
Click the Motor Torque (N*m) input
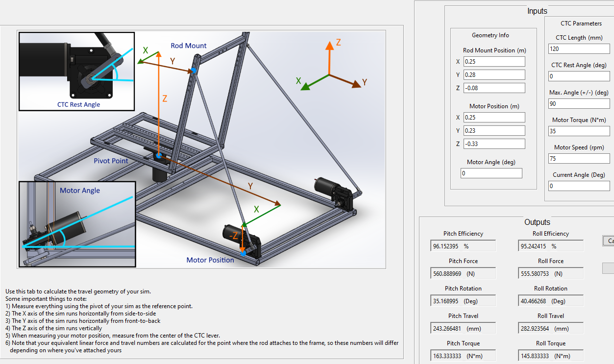[x=579, y=131]
